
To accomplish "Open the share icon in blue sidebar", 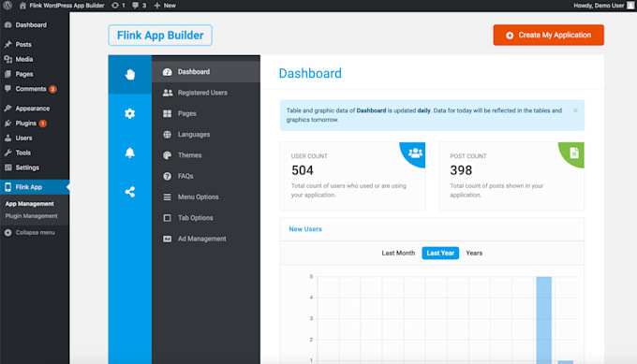I will (x=129, y=192).
